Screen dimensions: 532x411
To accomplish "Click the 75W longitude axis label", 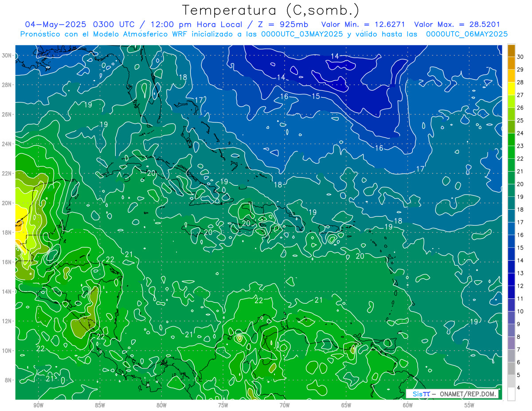I will point(223,405).
